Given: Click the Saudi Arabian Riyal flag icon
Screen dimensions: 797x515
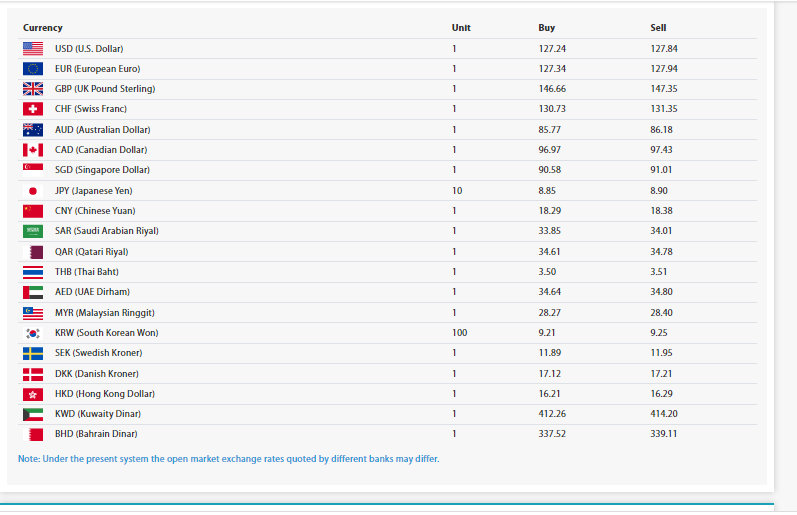Looking at the screenshot, I should pyautogui.click(x=33, y=231).
